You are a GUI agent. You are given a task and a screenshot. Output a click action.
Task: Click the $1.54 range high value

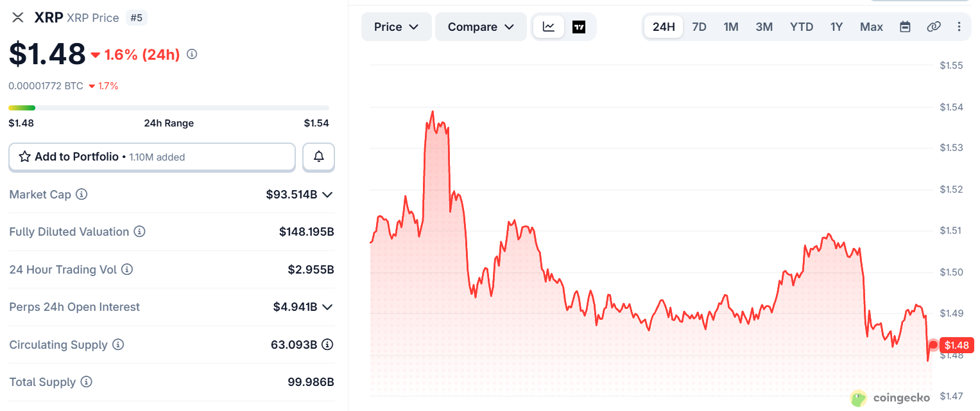[x=316, y=123]
